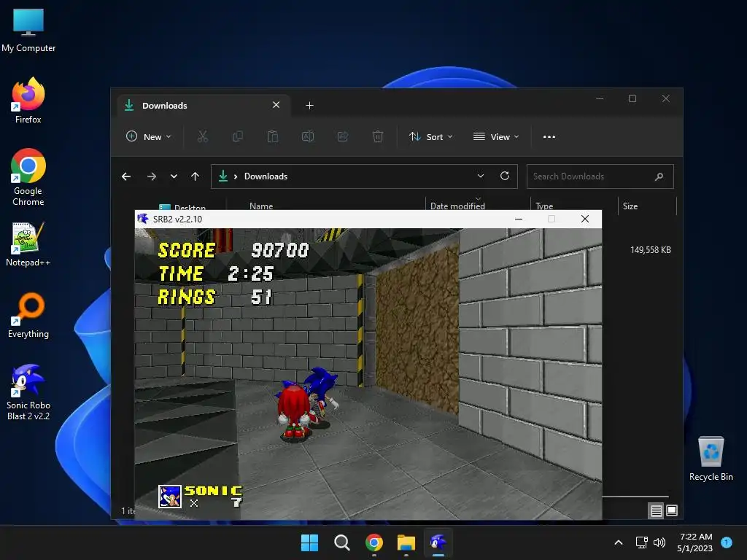Open the Sort dropdown menu
Image resolution: width=747 pixels, height=560 pixels.
[430, 136]
